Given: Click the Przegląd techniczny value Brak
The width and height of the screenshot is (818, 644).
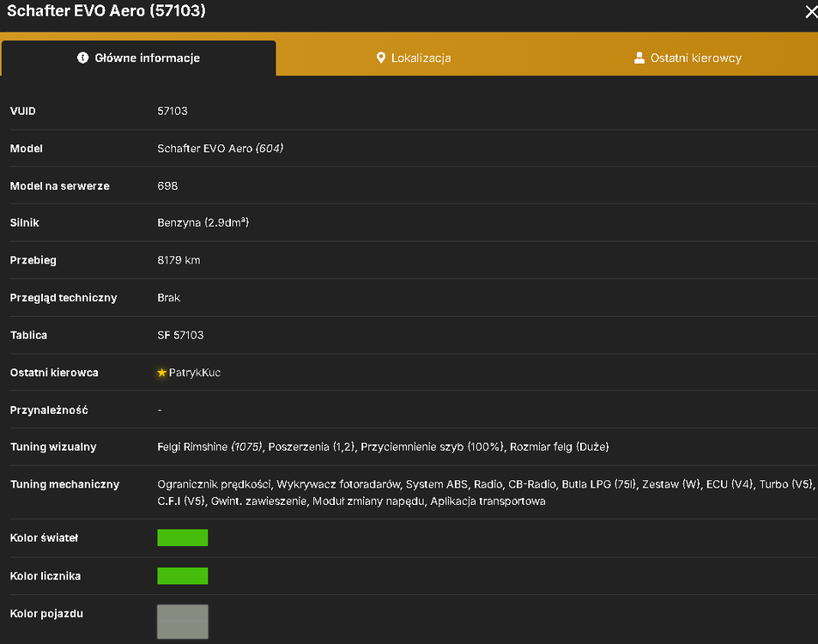Looking at the screenshot, I should (168, 298).
